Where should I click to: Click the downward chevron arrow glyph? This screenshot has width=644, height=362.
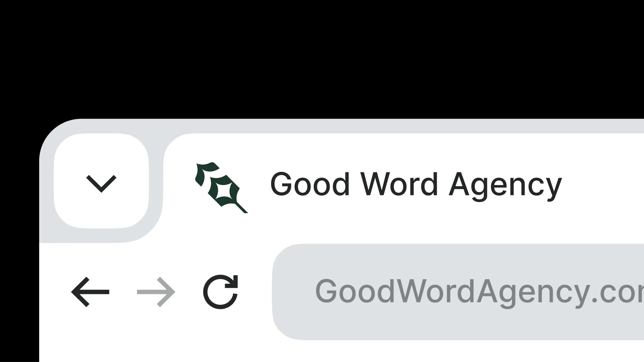coord(101,184)
